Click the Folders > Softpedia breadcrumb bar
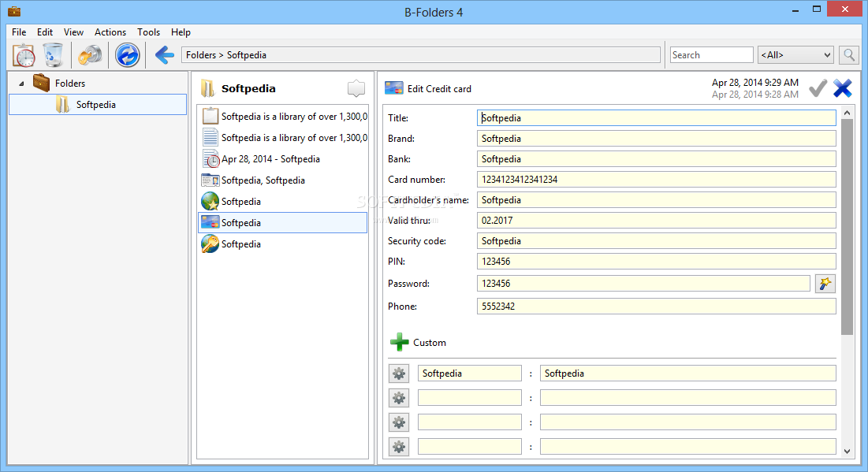The height and width of the screenshot is (472, 868). 421,55
